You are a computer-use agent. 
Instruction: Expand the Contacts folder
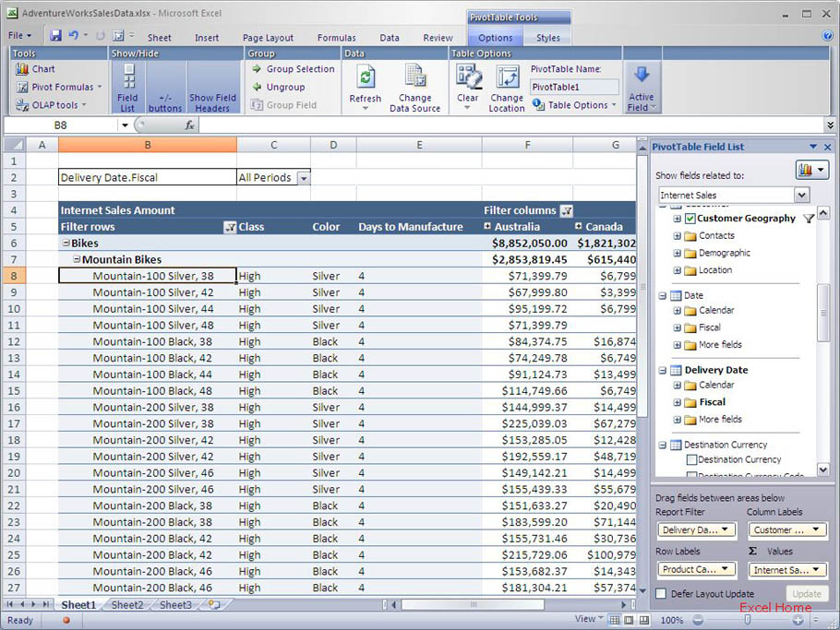678,235
